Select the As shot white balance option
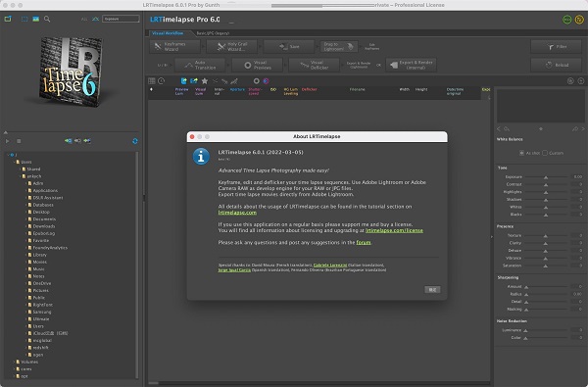The image size is (588, 387). pos(521,153)
